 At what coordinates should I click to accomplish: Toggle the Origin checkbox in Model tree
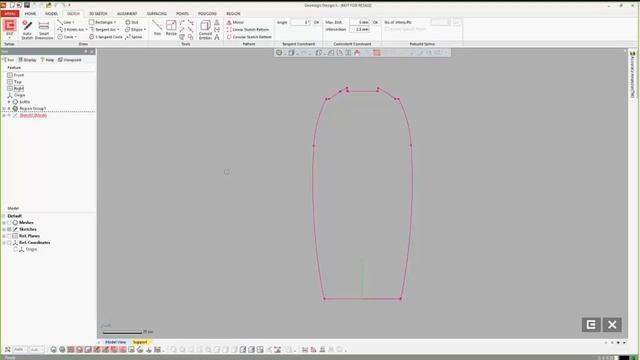tap(15, 249)
